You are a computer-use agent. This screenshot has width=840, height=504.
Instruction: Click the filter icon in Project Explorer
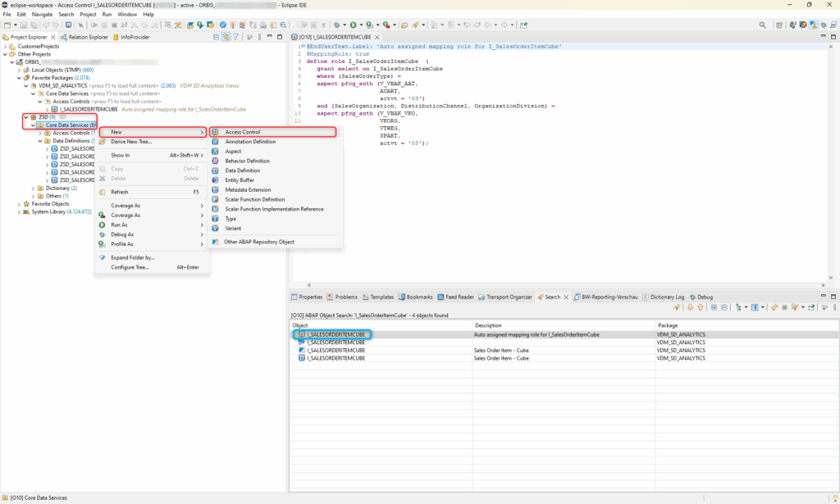click(236, 37)
